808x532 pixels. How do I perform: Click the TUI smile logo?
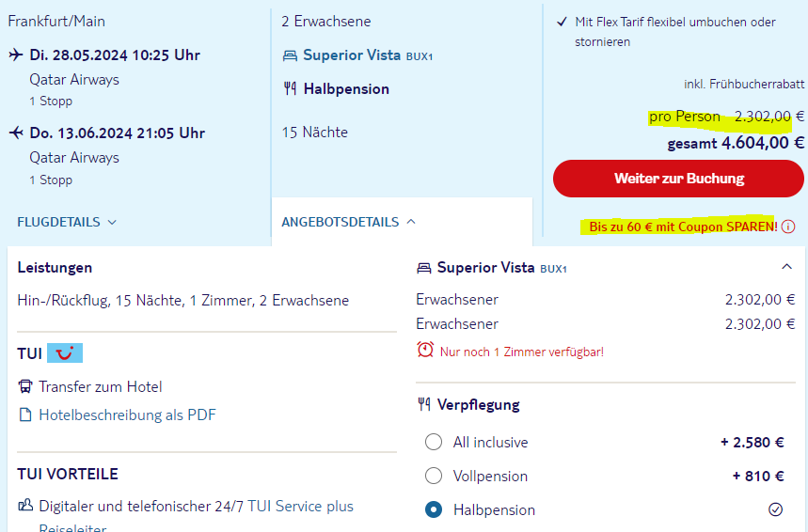(x=65, y=353)
